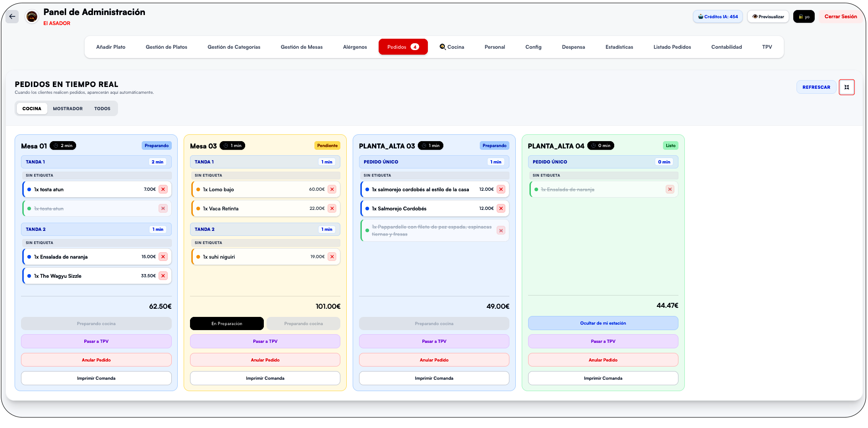
Task: Click the Refrescar button
Action: pos(816,87)
